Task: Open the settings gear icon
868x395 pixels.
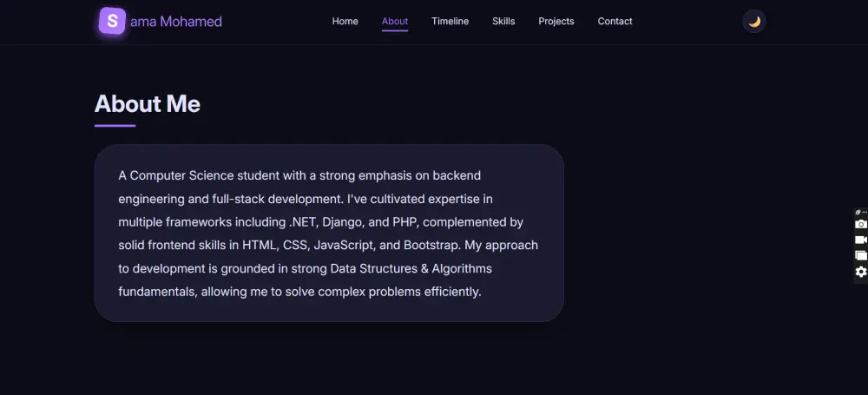Action: (861, 272)
